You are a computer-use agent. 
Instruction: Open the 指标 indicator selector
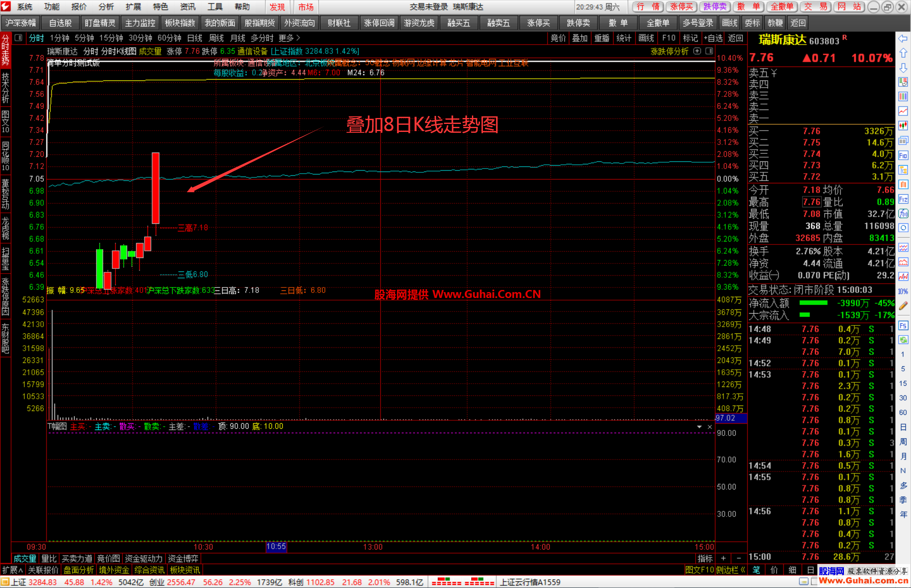click(x=705, y=558)
